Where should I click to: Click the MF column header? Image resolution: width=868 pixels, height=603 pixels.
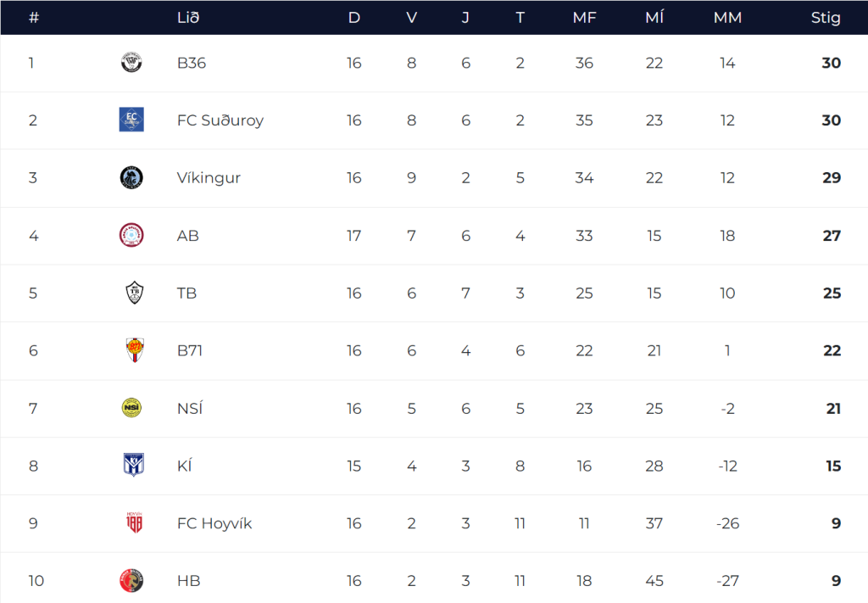[585, 18]
